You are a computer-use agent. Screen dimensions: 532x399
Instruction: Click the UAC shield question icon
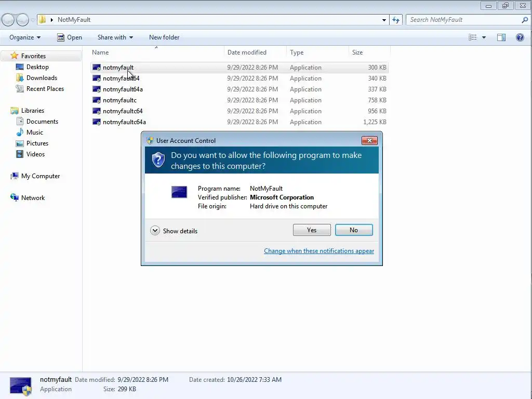click(158, 160)
